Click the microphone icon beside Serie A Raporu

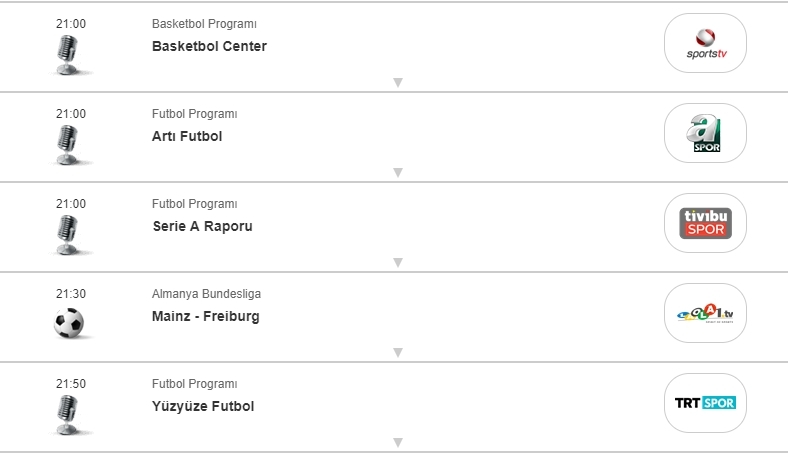[69, 234]
